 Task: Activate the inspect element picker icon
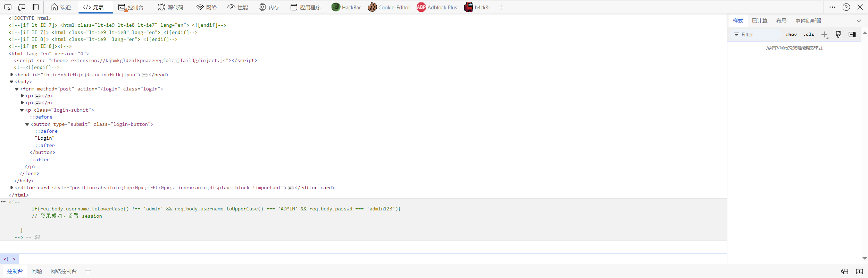(8, 7)
